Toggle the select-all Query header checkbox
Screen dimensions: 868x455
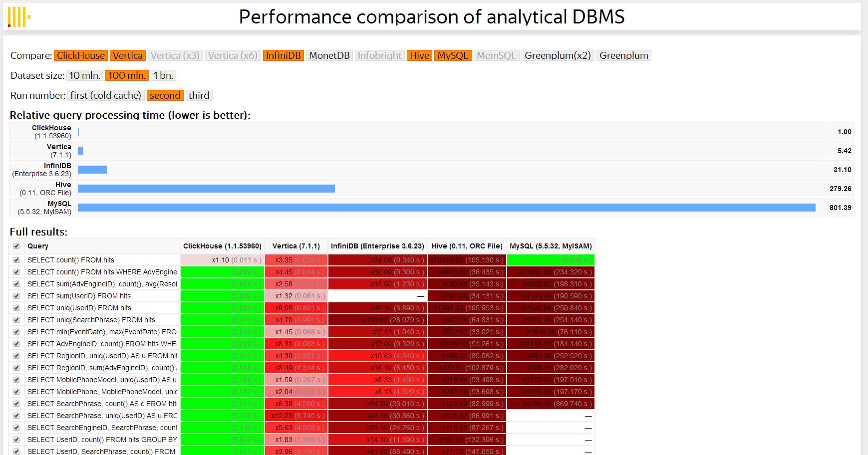pyautogui.click(x=16, y=246)
